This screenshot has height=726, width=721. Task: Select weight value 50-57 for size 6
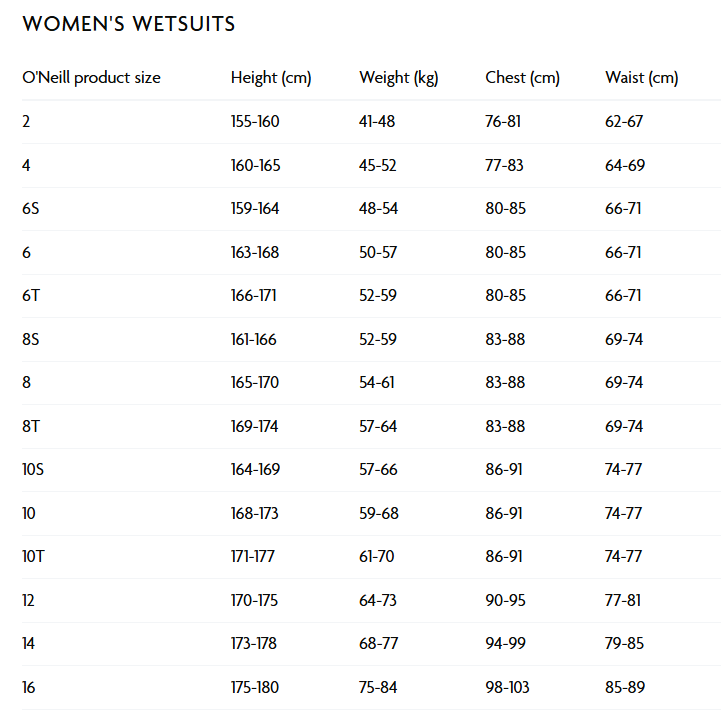[378, 253]
